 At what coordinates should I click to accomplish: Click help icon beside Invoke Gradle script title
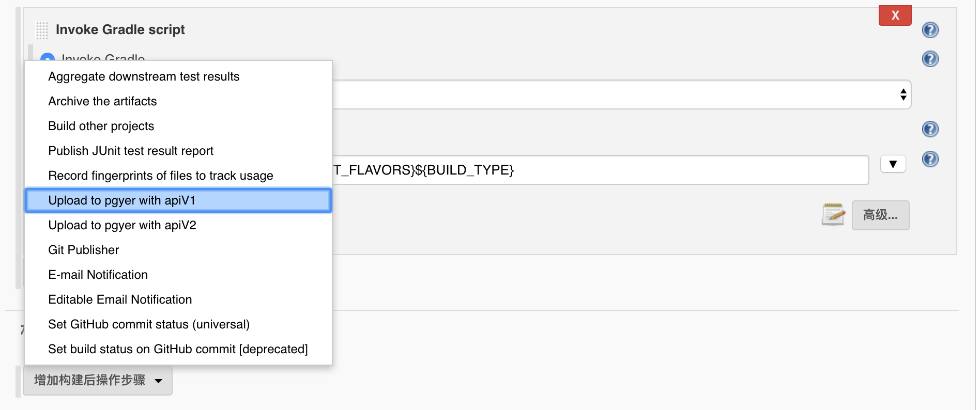(930, 30)
